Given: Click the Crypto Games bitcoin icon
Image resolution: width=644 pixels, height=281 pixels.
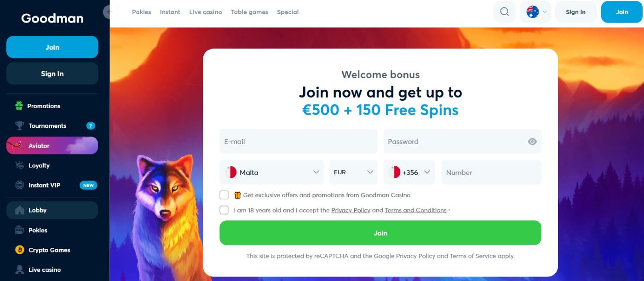Looking at the screenshot, I should (x=19, y=250).
